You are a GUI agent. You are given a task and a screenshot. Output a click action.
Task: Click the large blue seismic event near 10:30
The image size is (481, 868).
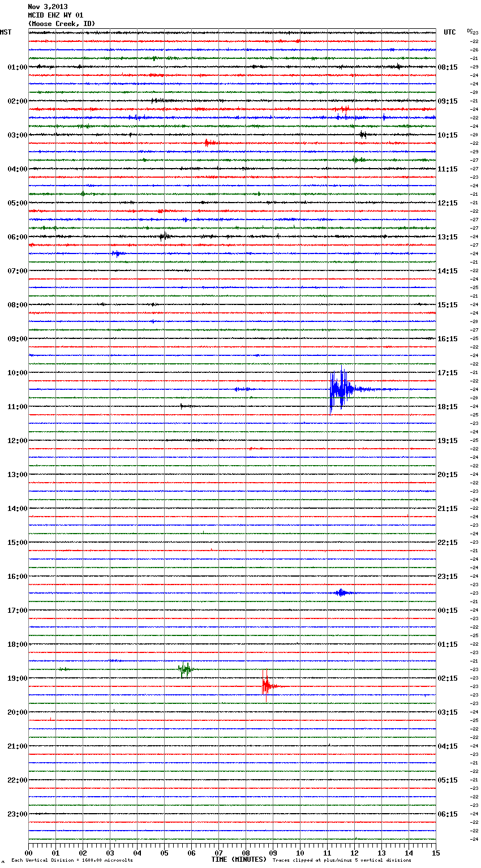tap(342, 389)
